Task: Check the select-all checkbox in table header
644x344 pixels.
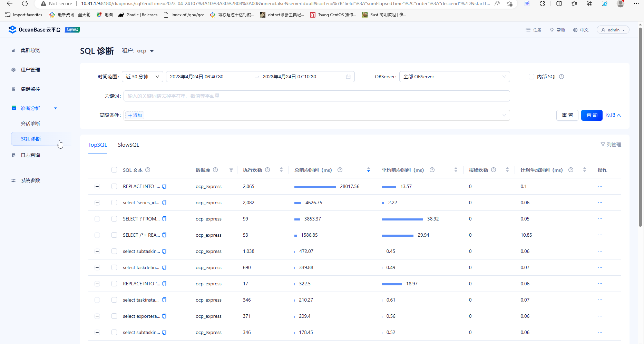Action: click(114, 170)
